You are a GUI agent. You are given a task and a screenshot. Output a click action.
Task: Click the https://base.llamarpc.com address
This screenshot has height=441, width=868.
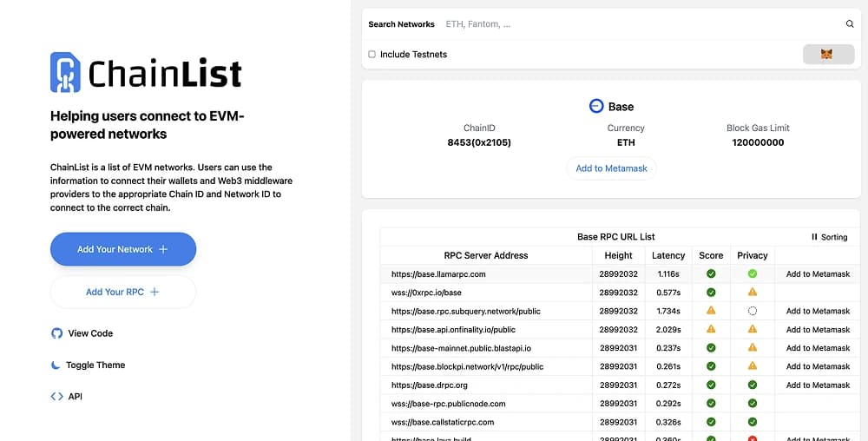[x=438, y=274]
